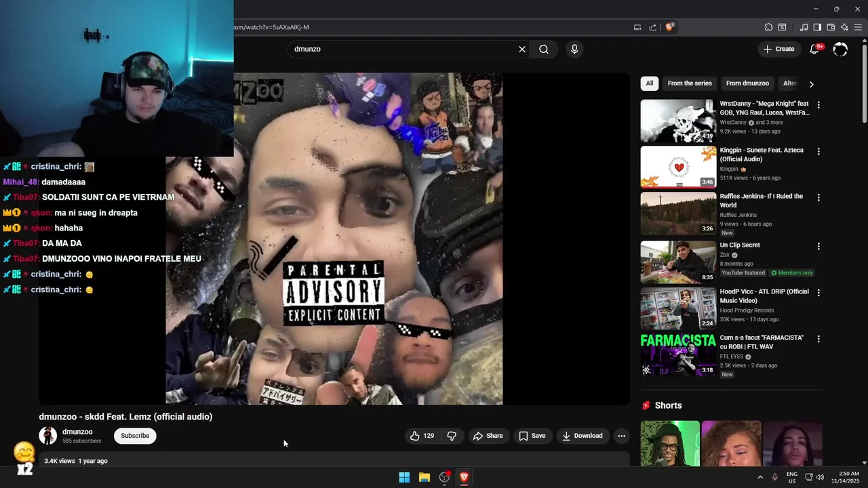Open options menu for HoodP Vicc ATL DRIP
The width and height of the screenshot is (868, 488).
tap(818, 293)
